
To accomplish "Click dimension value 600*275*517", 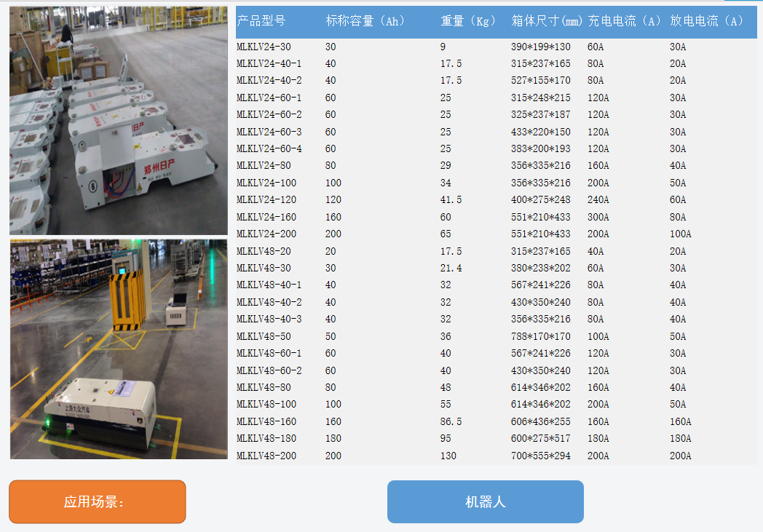I will pos(541,438).
